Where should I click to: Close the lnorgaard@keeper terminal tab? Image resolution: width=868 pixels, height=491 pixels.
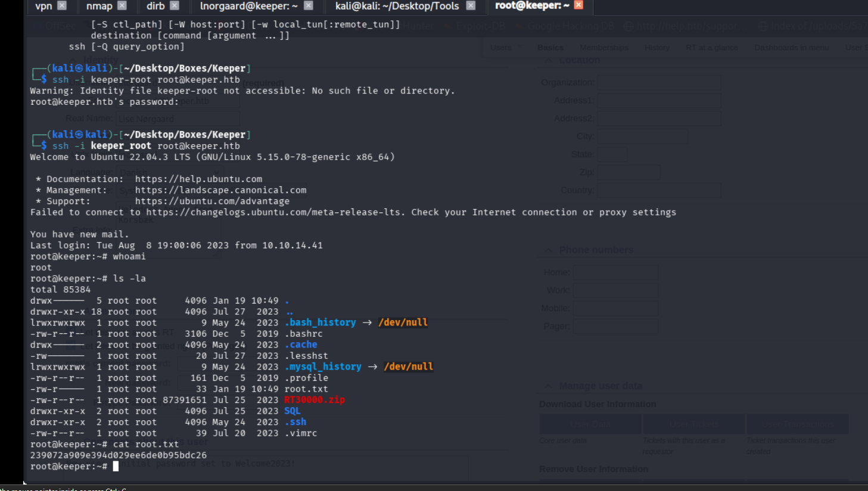309,6
